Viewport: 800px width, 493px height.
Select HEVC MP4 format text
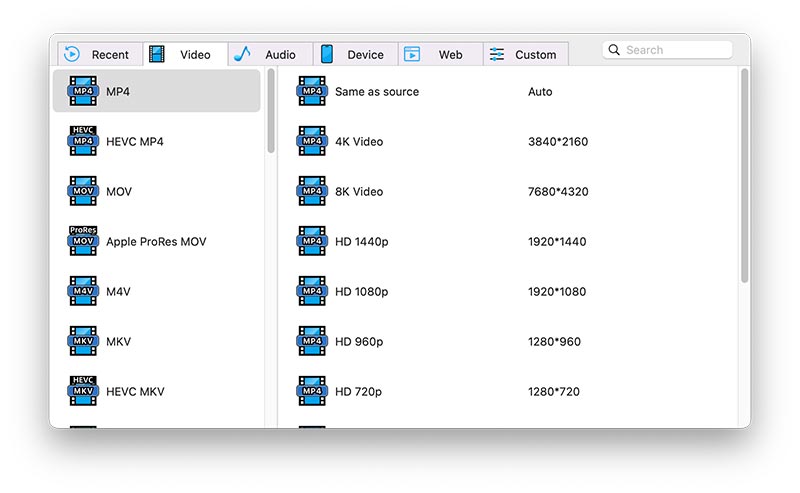(x=135, y=141)
